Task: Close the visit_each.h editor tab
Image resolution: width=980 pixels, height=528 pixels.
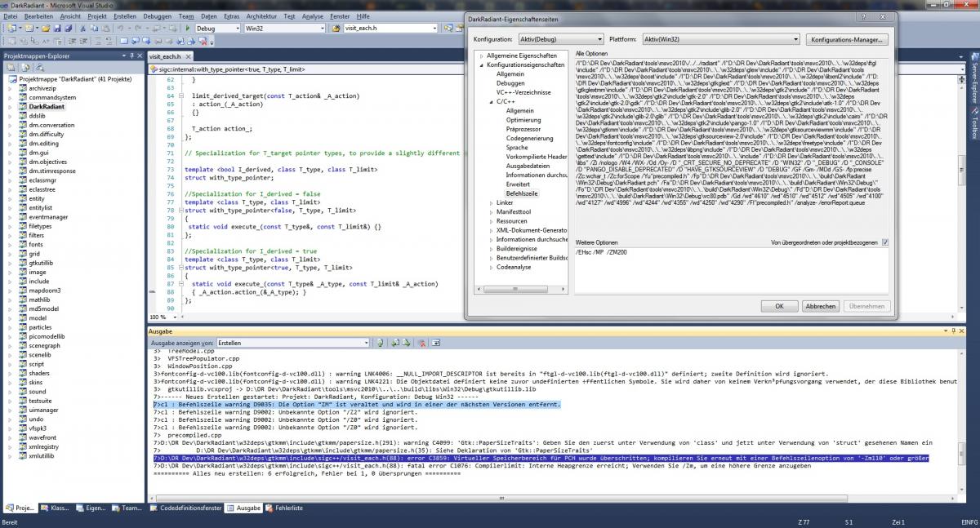Action: pos(188,56)
